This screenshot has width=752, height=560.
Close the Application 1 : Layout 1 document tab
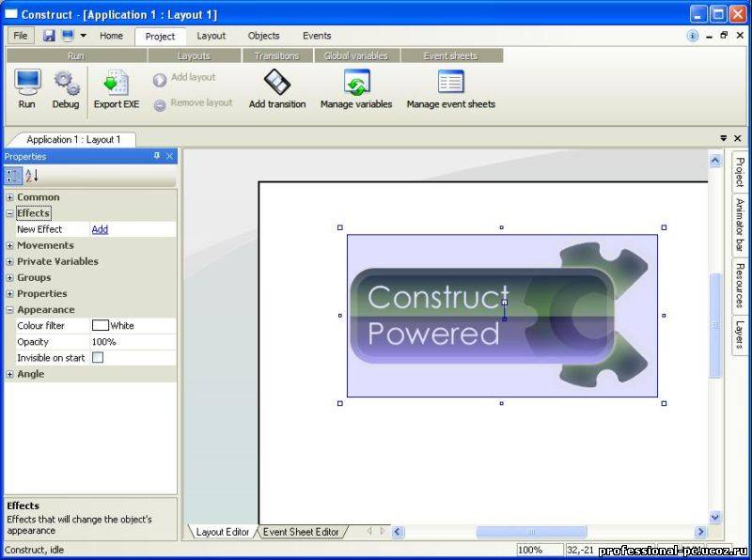(x=738, y=138)
